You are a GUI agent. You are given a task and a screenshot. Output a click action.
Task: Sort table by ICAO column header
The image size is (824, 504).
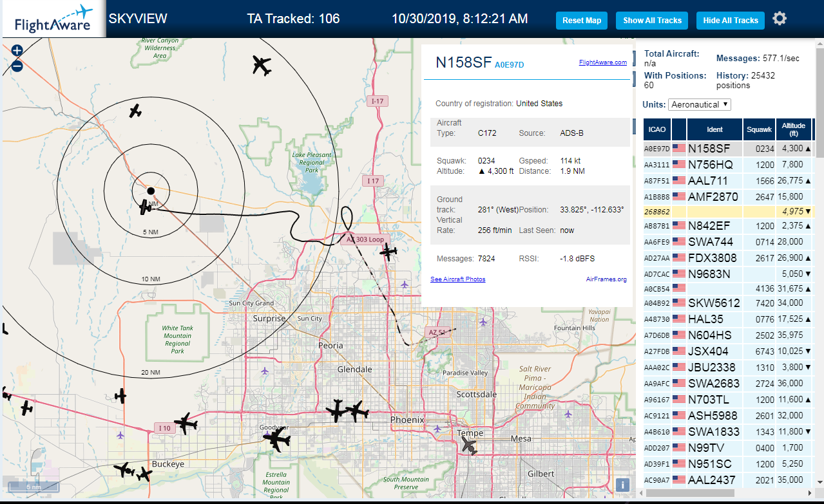pyautogui.click(x=657, y=129)
